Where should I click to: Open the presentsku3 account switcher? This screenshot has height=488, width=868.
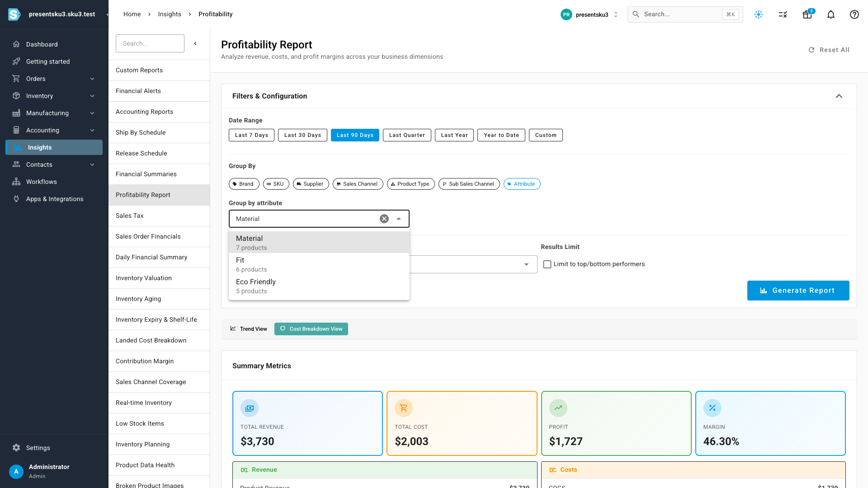590,14
